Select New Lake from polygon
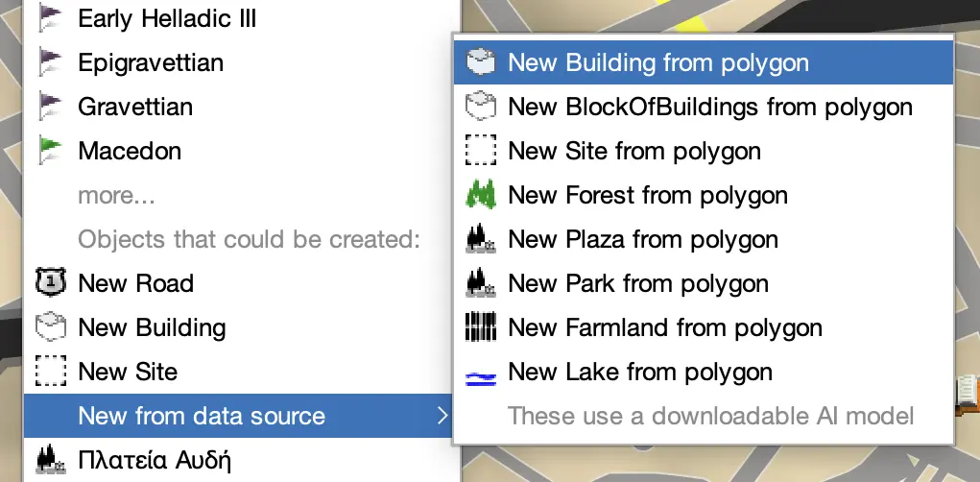 pos(639,373)
